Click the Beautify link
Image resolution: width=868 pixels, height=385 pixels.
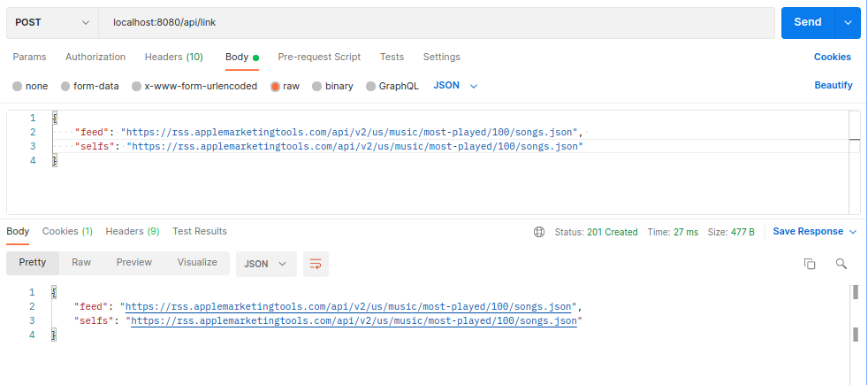coord(834,85)
